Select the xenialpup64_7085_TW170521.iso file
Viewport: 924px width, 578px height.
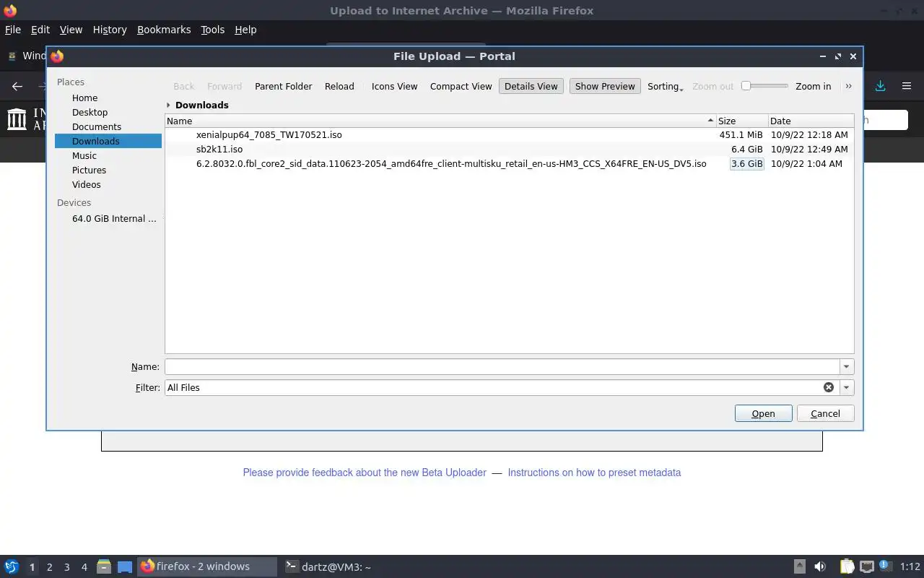tap(269, 135)
